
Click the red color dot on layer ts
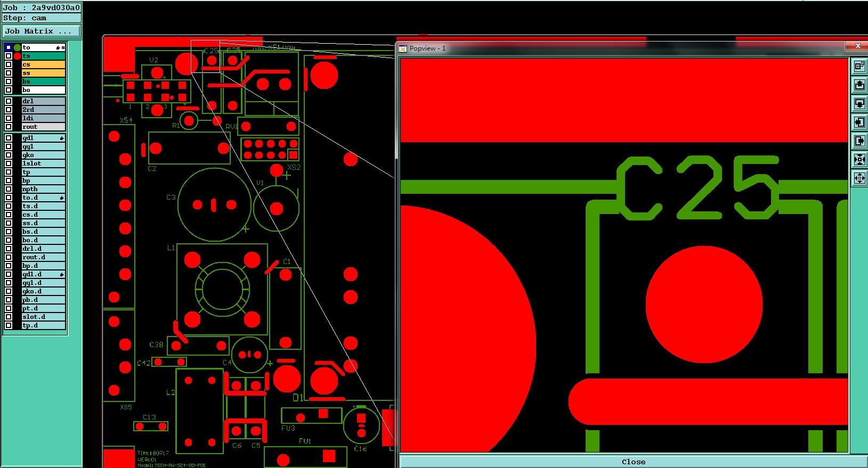(17, 56)
